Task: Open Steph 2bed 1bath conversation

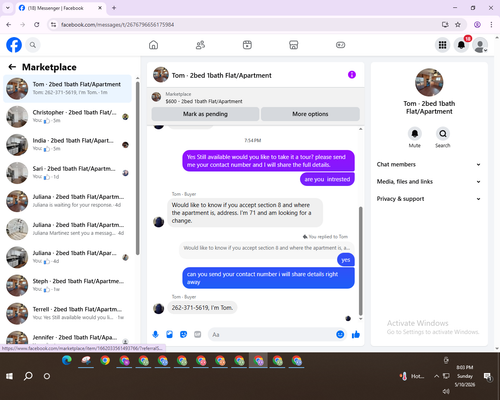Action: point(68,286)
